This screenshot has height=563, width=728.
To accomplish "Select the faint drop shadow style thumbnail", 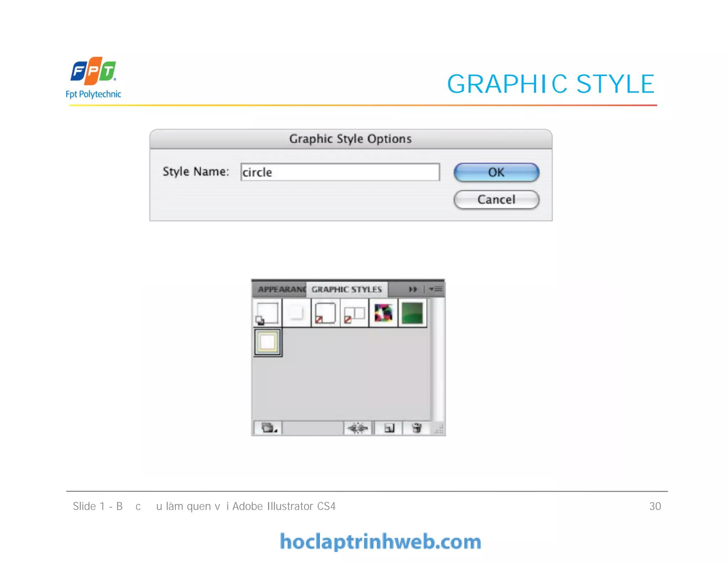I will (x=296, y=313).
